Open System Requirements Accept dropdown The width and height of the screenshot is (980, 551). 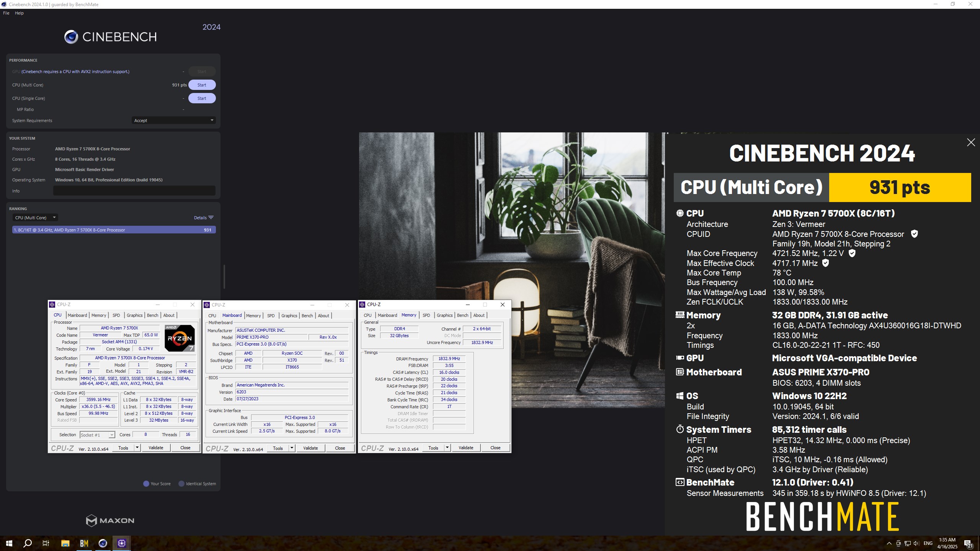point(173,121)
